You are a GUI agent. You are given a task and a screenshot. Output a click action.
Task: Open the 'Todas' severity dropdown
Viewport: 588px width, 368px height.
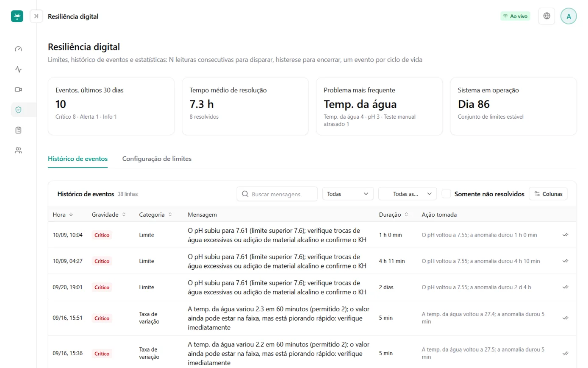point(348,194)
